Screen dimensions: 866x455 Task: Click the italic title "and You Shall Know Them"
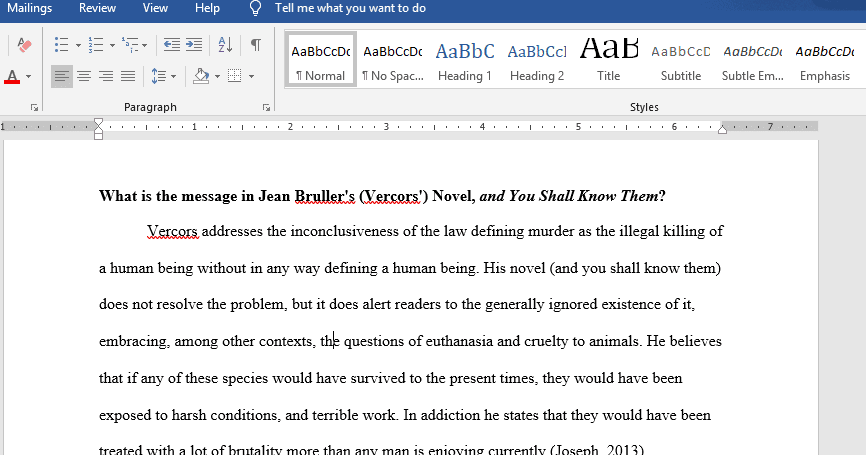[x=568, y=196]
